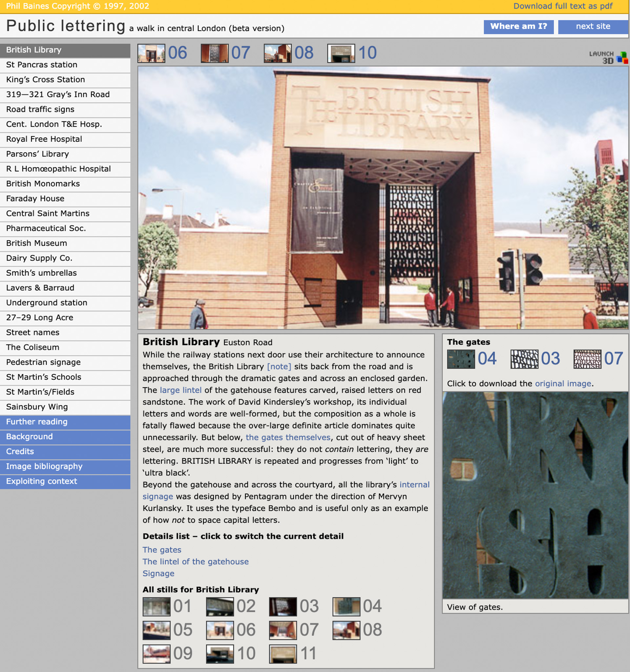
Task: Click the Where am I? button
Action: click(x=518, y=27)
